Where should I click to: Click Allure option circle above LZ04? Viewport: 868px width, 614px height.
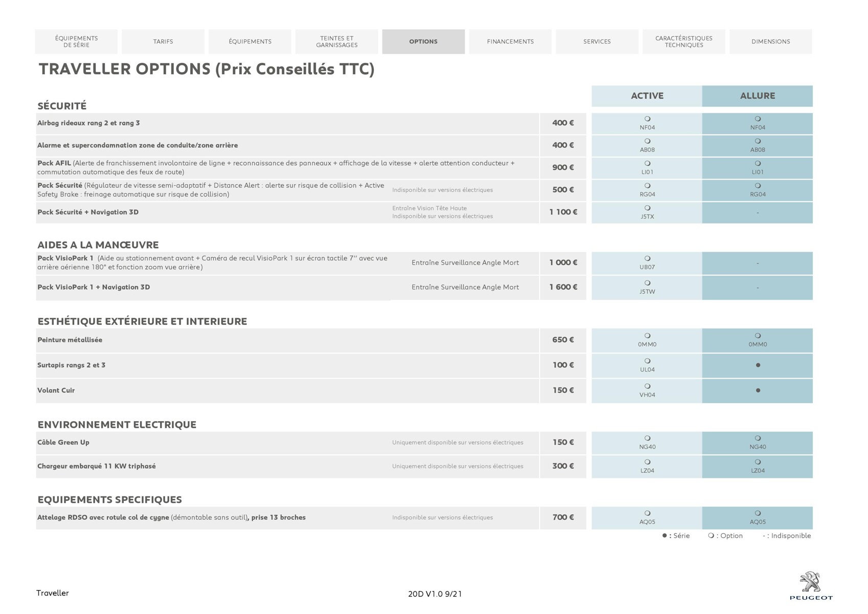(758, 462)
